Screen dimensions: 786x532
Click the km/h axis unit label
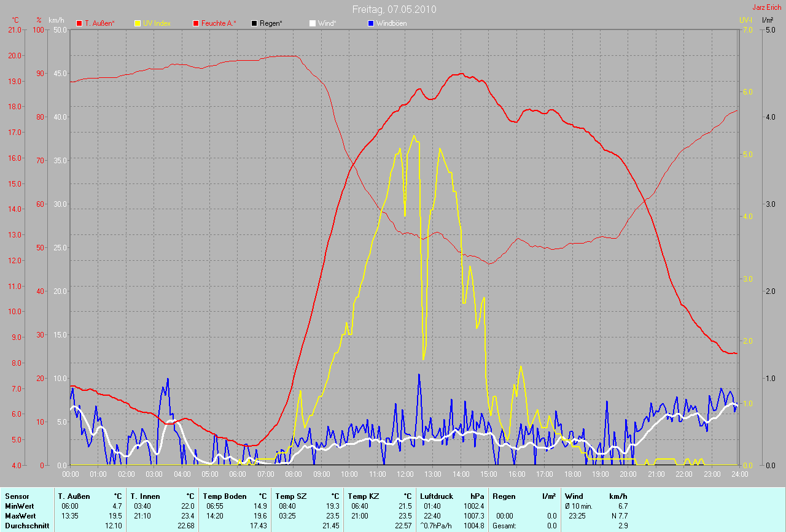(x=56, y=20)
